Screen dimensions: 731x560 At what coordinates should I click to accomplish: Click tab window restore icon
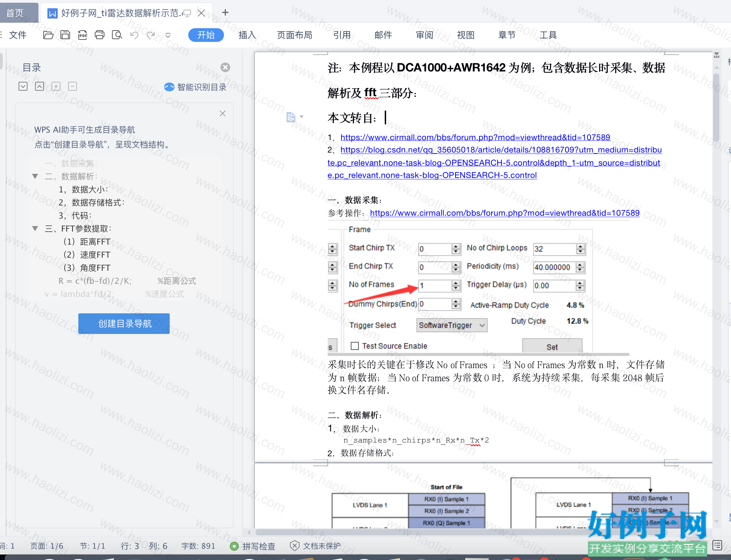coord(187,13)
